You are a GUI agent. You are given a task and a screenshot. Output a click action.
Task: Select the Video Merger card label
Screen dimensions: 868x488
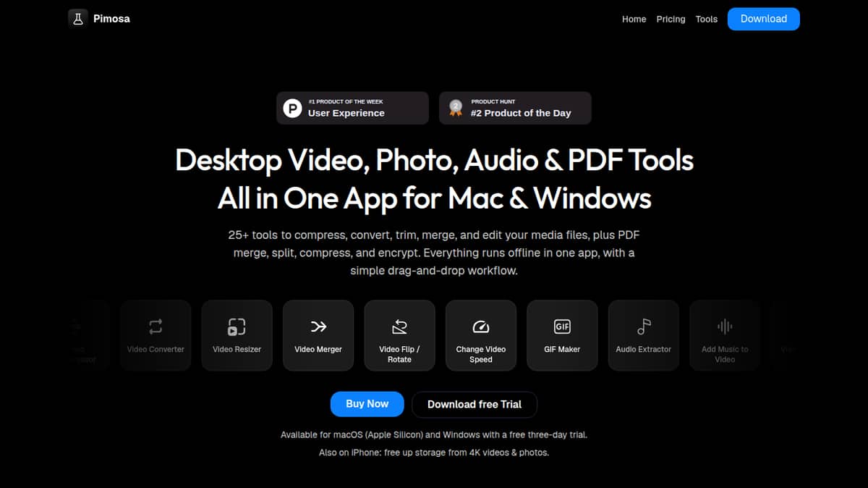[318, 349]
